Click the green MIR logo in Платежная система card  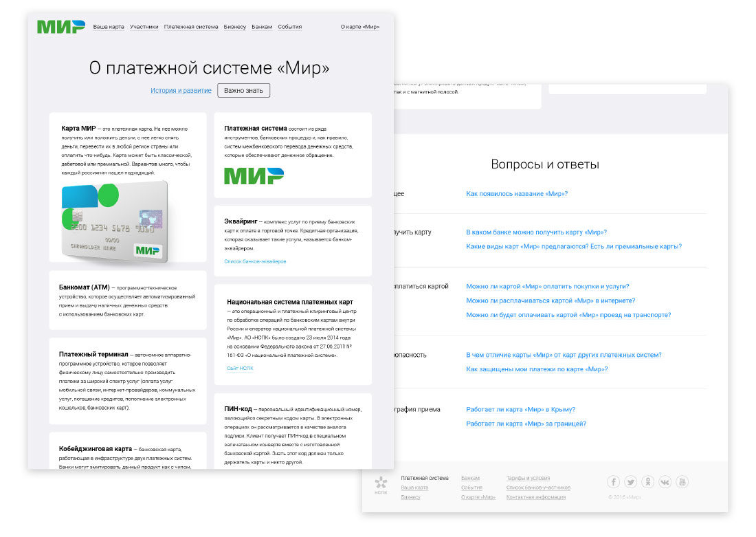click(x=254, y=176)
